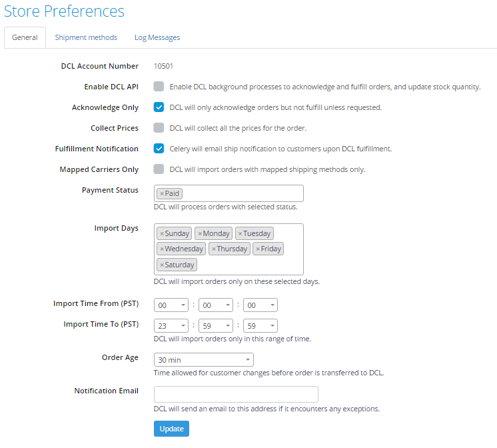Click the Thursday tag label
The width and height of the screenshot is (497, 448).
(x=232, y=249)
